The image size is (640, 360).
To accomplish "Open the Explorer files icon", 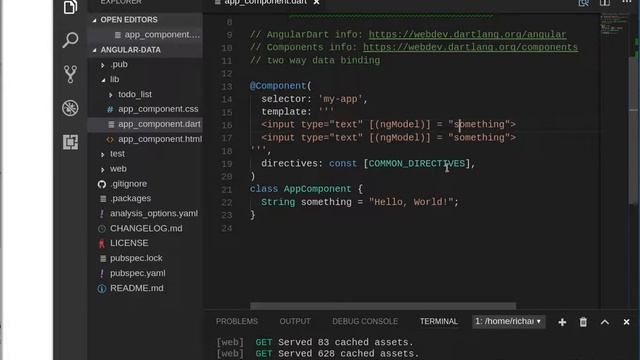I will [x=70, y=7].
